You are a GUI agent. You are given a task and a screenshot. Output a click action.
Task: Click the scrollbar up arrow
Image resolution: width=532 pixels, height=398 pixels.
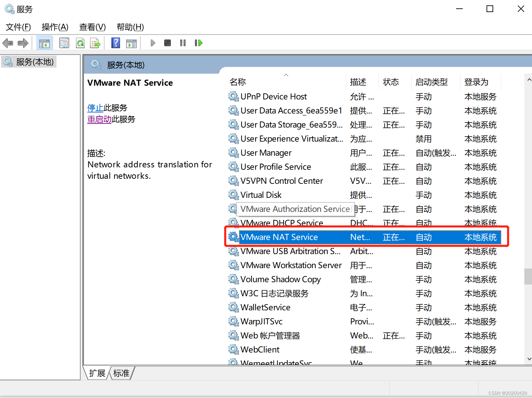[529, 80]
